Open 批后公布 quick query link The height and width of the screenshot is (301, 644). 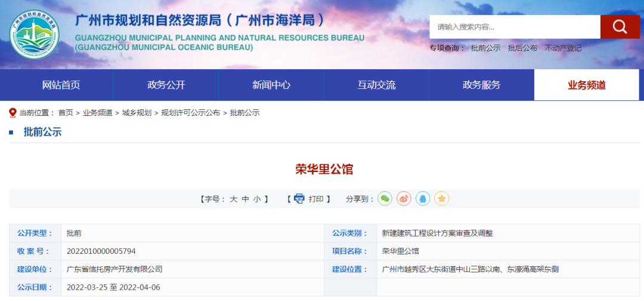[x=522, y=48]
